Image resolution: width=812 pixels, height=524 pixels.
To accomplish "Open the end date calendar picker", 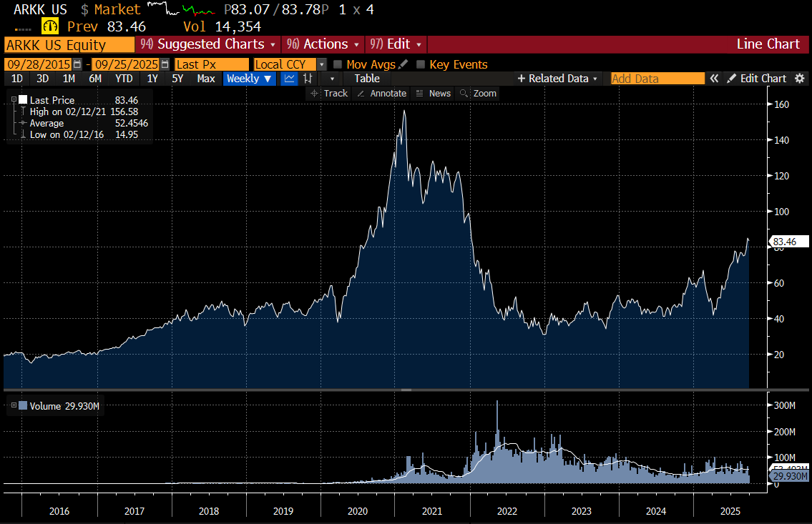I will tap(165, 64).
